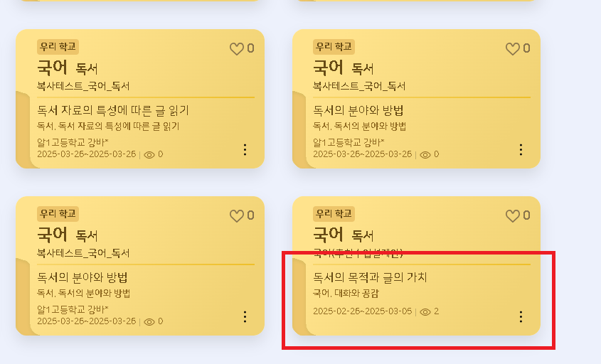Viewport: 601px width, 364px height.
Task: Expand three-dot menu on '독서의 목적과 글의 가치'
Action: tap(521, 316)
